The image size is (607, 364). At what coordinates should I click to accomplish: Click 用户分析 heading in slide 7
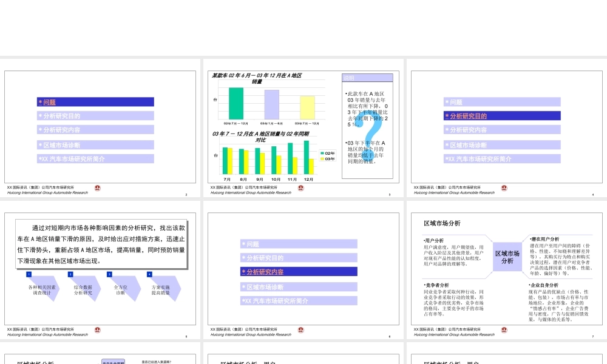(x=433, y=240)
